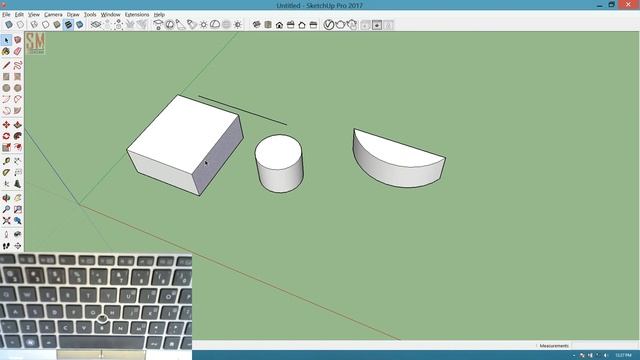Viewport: 640px width, 360px height.
Task: Select the Text label tool
Action: [18, 172]
